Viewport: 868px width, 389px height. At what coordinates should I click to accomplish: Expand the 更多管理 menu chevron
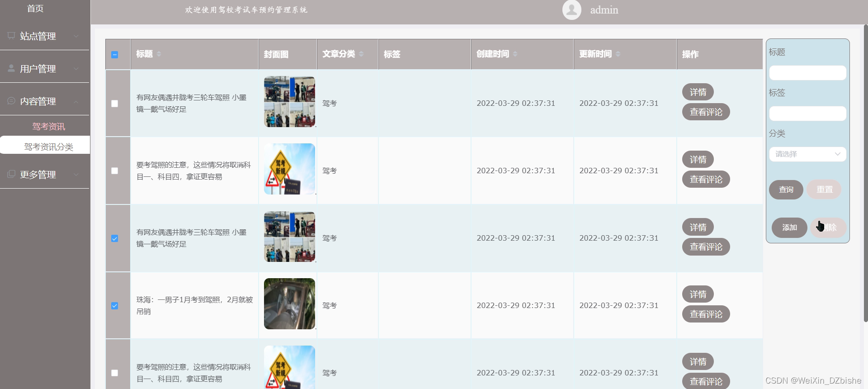coord(76,175)
